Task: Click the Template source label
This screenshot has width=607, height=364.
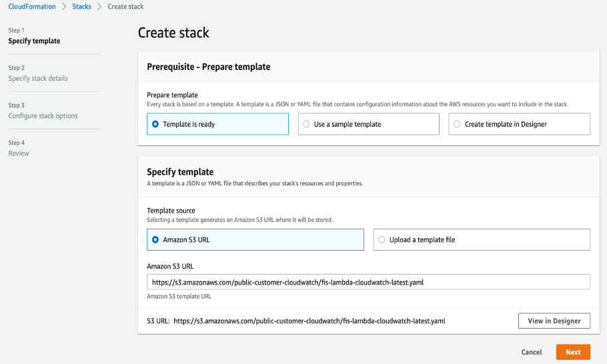Action: (x=171, y=211)
